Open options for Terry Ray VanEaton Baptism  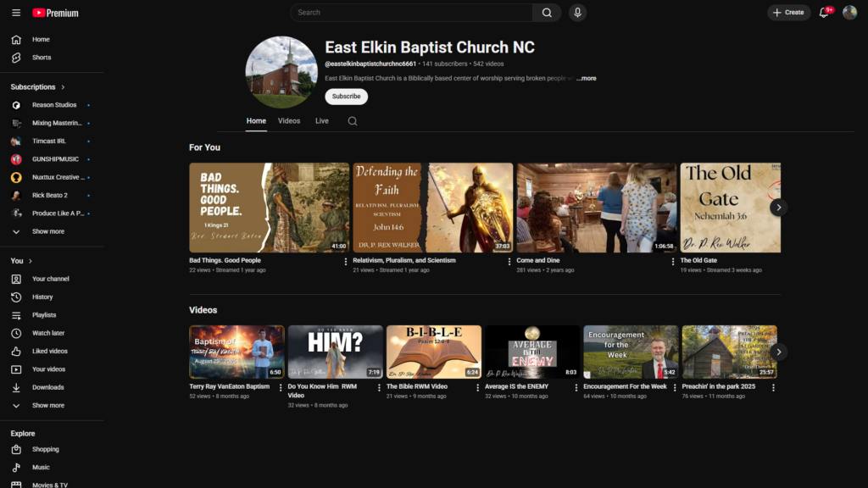(280, 388)
